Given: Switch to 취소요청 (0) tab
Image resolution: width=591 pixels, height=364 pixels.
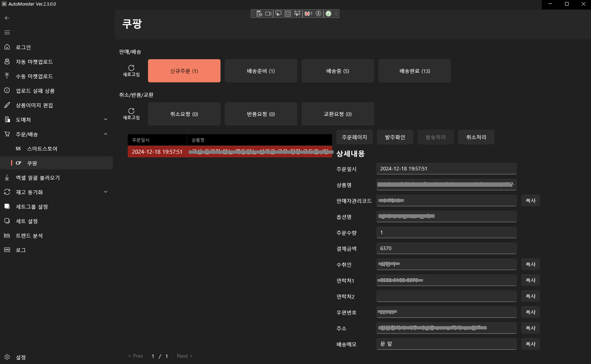Looking at the screenshot, I should point(184,114).
